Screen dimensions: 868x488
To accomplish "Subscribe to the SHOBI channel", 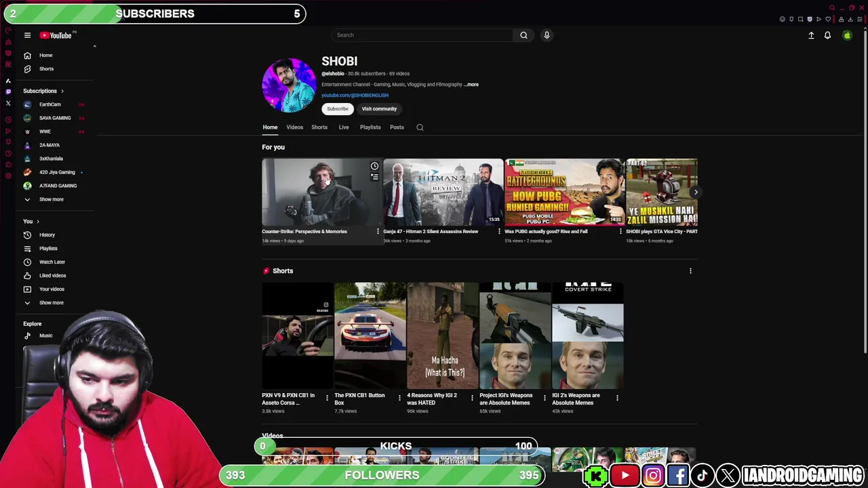I will 338,109.
